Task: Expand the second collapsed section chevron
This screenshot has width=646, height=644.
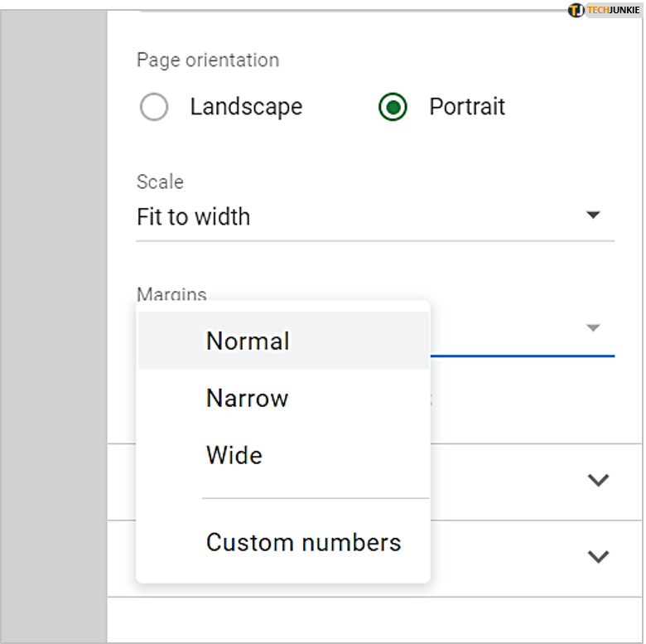Action: tap(597, 557)
